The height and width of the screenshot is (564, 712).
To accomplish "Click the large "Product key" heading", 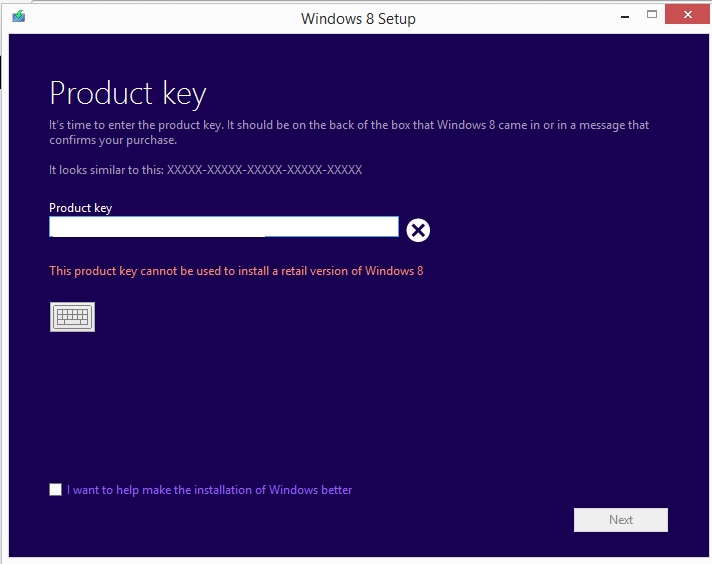I will [x=128, y=94].
